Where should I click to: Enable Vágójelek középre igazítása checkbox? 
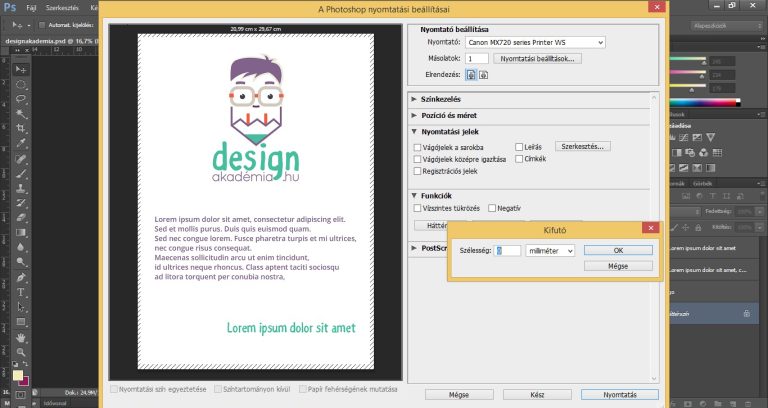point(417,159)
